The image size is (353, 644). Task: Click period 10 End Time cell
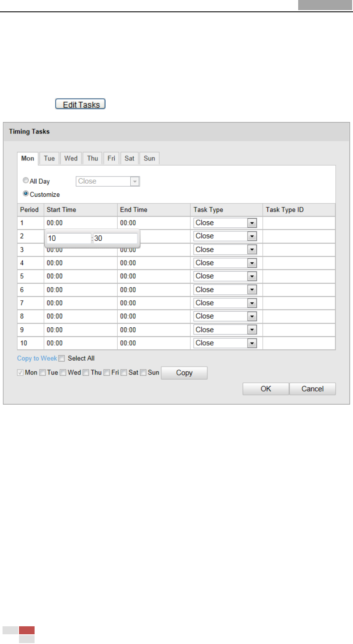tap(154, 343)
